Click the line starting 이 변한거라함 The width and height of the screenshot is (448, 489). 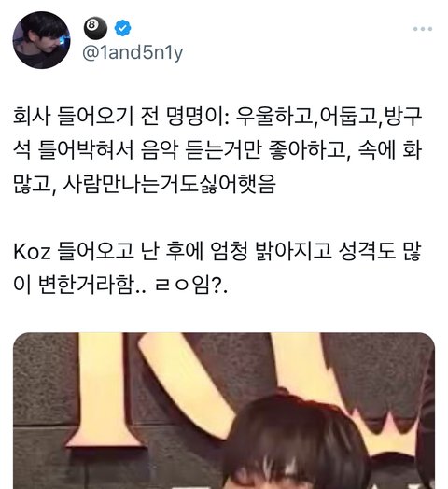click(120, 285)
